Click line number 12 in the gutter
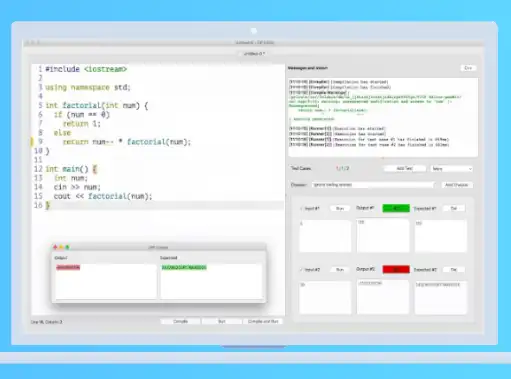The height and width of the screenshot is (379, 511). pyautogui.click(x=38, y=169)
